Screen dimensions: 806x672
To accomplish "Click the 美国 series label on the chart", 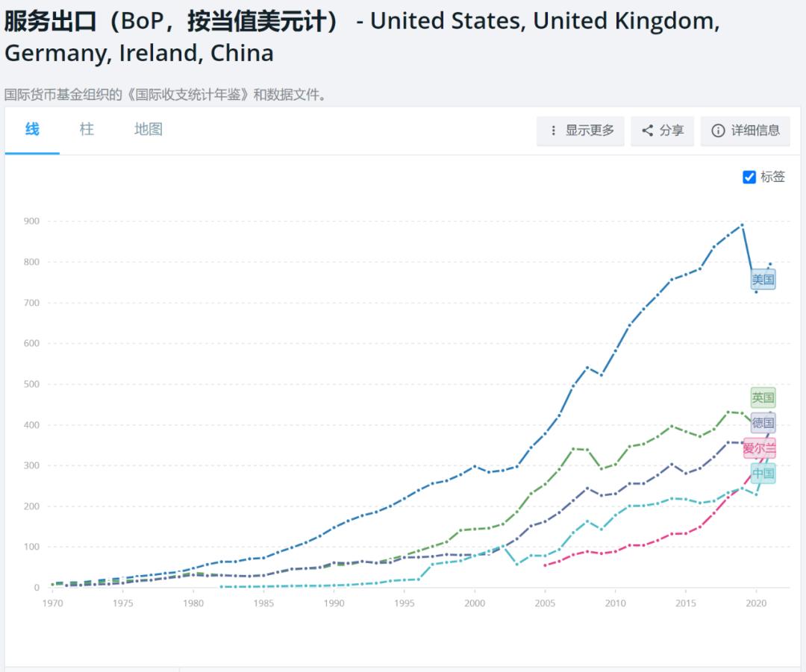I will click(763, 278).
